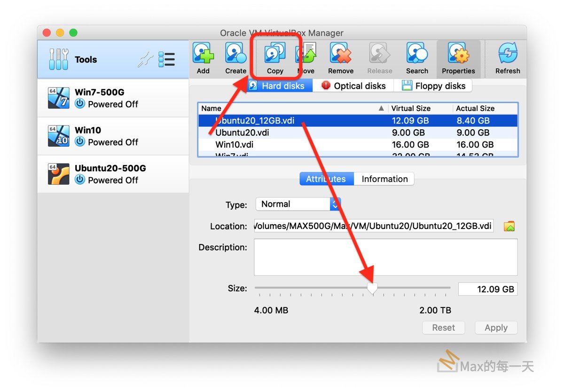
Task: Select the Win10.vdi disk row
Action: click(x=358, y=145)
